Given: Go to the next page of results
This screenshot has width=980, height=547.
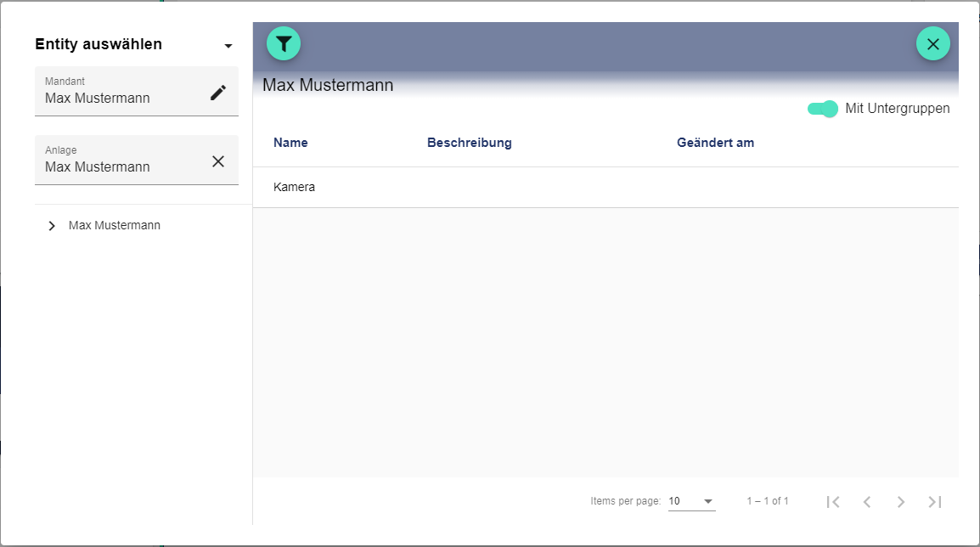Looking at the screenshot, I should point(901,502).
